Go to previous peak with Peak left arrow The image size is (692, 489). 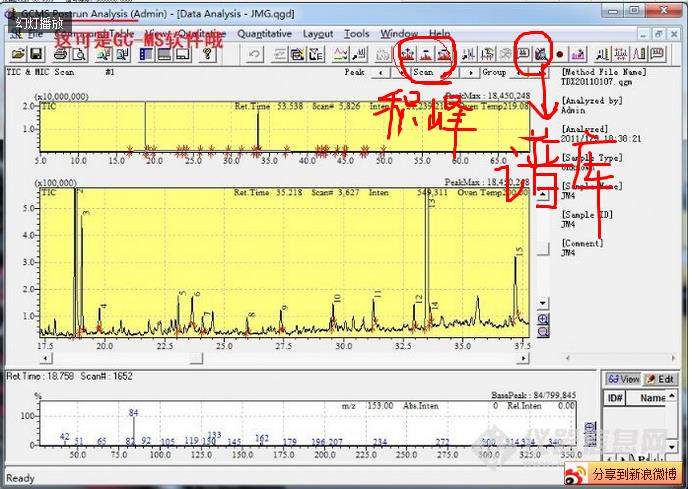[381, 72]
